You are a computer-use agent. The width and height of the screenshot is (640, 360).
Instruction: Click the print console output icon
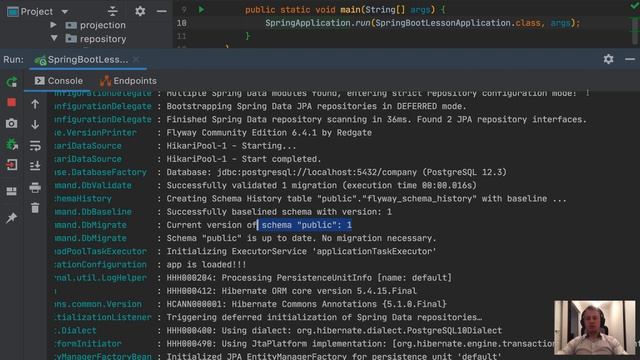[35, 187]
